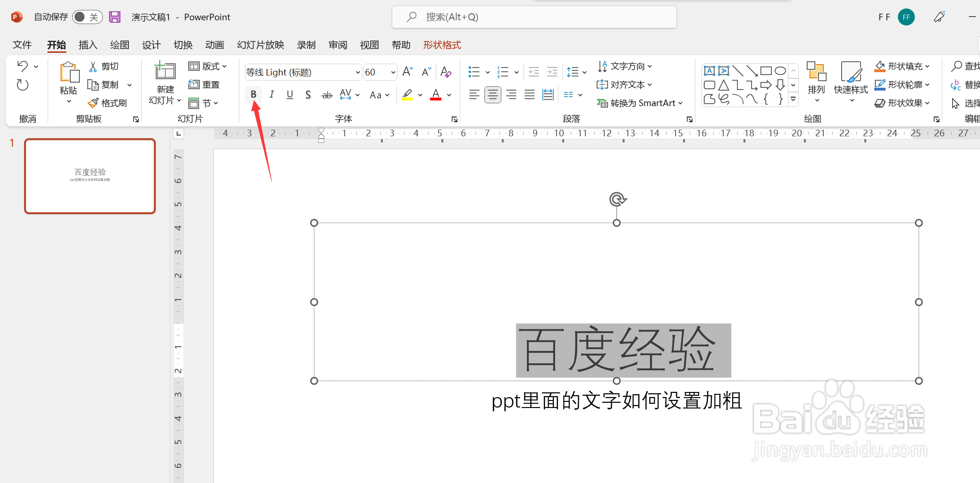Increase font size with A up icon

(408, 72)
